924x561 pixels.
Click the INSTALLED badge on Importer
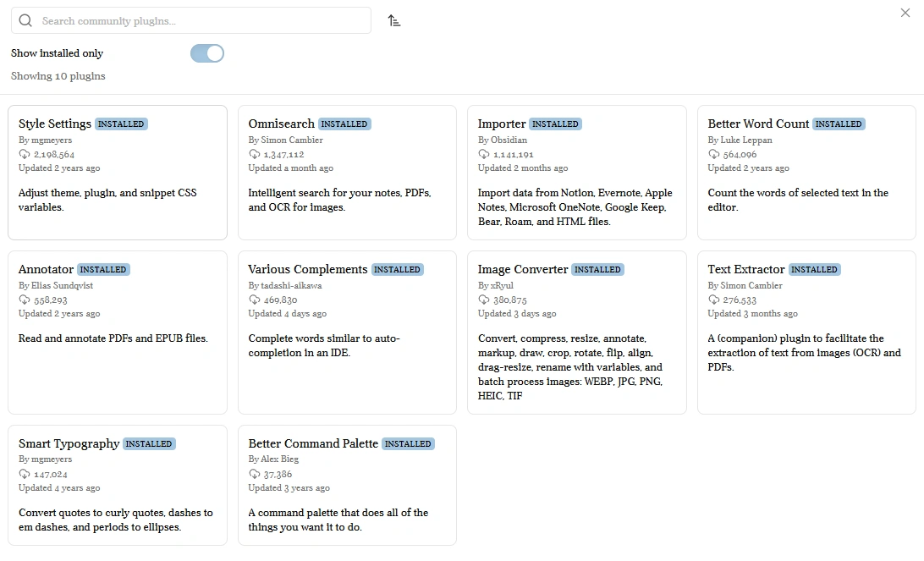(555, 124)
